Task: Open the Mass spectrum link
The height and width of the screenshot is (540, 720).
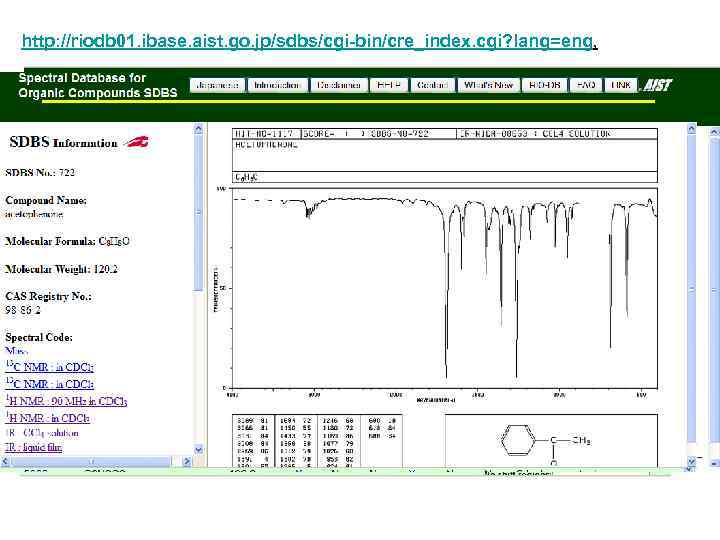Action: coord(17,351)
